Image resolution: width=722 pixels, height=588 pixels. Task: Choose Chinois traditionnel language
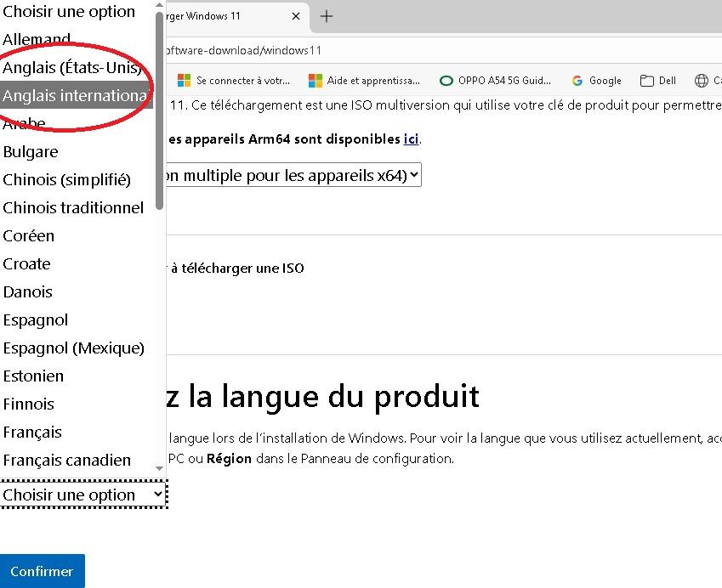tap(77, 208)
